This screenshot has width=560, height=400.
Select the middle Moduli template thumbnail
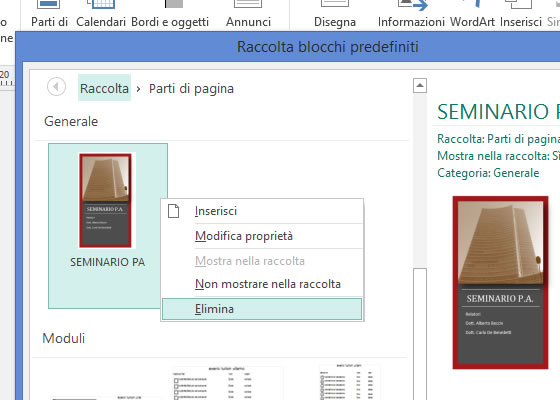pyautogui.click(x=226, y=382)
